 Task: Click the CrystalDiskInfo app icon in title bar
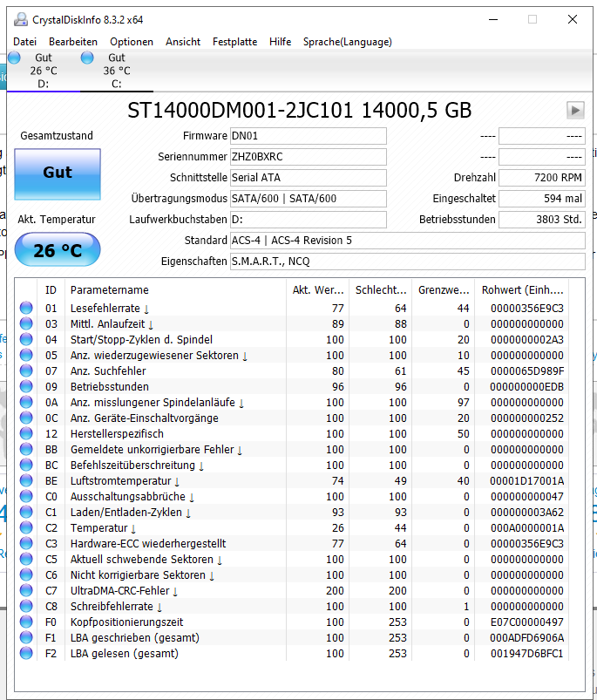[x=21, y=19]
